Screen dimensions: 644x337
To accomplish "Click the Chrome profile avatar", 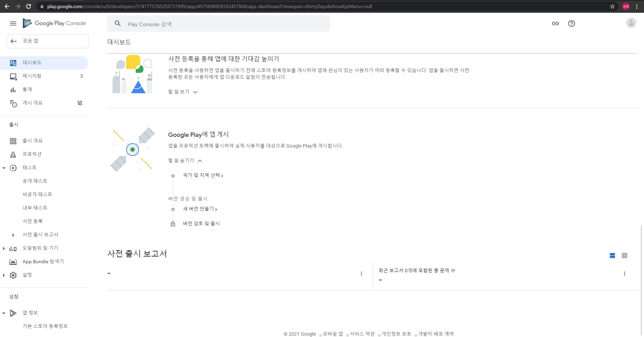I will tap(626, 6).
